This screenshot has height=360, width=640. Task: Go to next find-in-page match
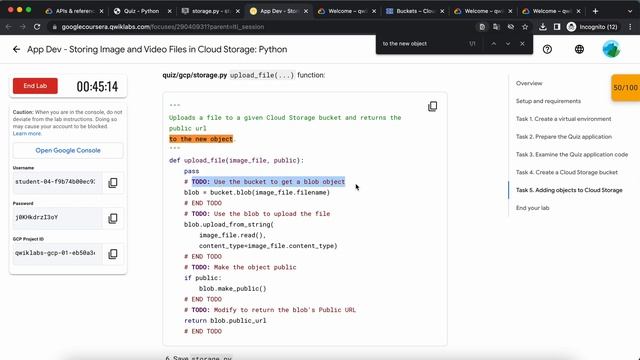pos(508,44)
